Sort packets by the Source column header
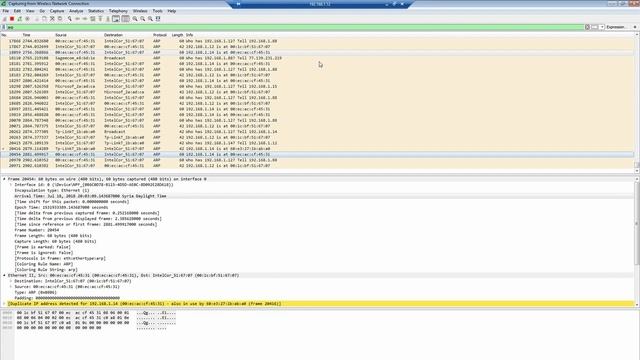The image size is (640, 360). click(61, 35)
